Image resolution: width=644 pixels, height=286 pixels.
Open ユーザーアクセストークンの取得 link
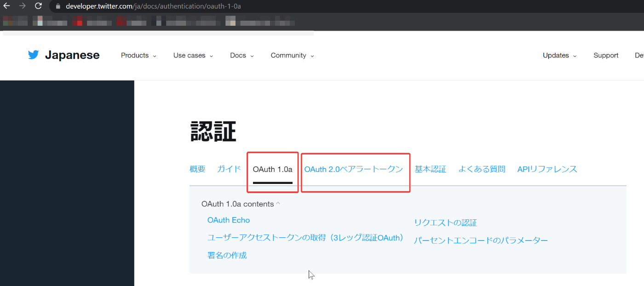(305, 238)
